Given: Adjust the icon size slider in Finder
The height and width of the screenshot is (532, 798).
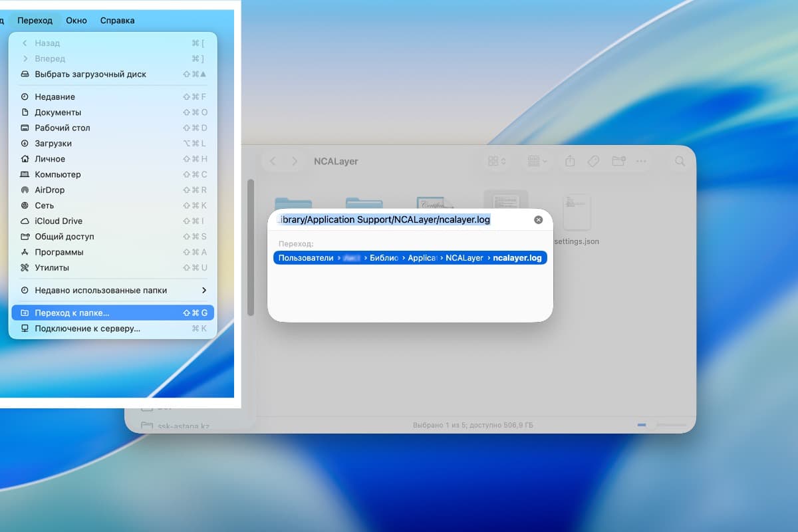Looking at the screenshot, I should pyautogui.click(x=662, y=424).
